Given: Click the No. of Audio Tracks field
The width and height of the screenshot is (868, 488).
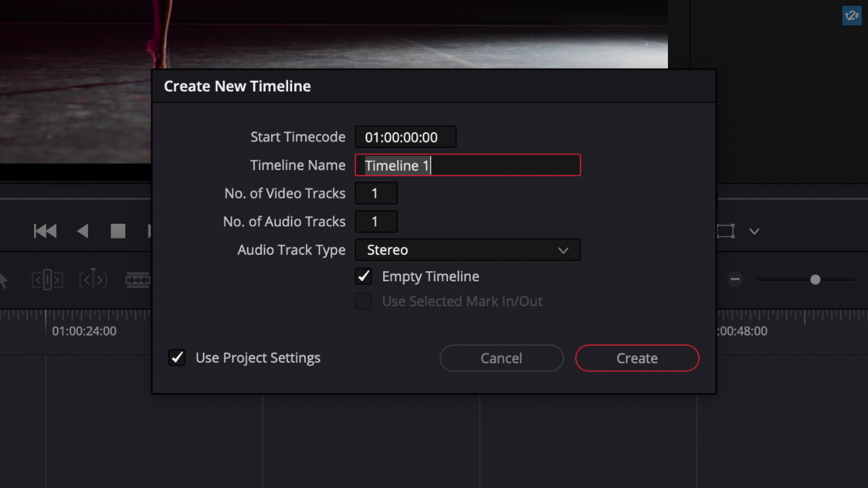Looking at the screenshot, I should click(x=376, y=222).
